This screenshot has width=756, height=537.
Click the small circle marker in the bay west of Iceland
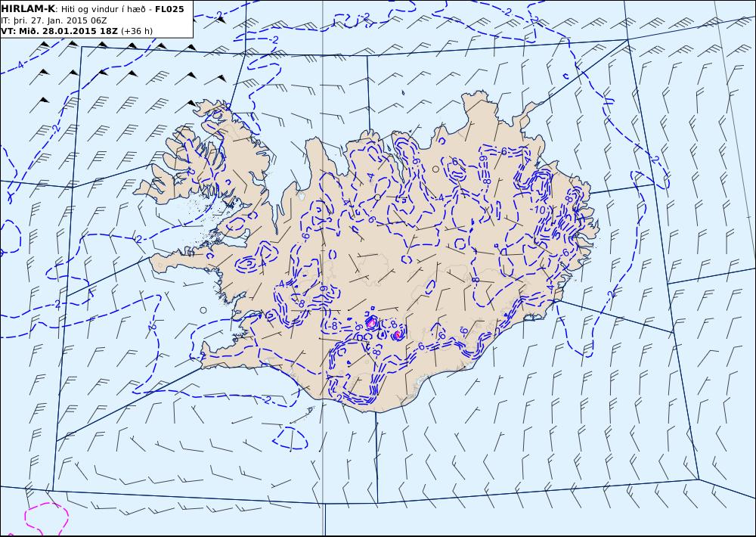203,310
